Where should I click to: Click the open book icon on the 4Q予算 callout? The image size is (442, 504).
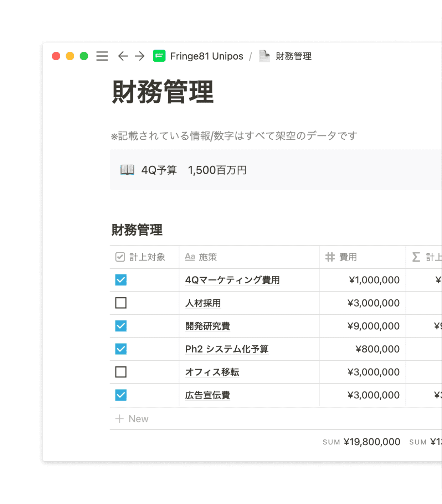(x=128, y=170)
